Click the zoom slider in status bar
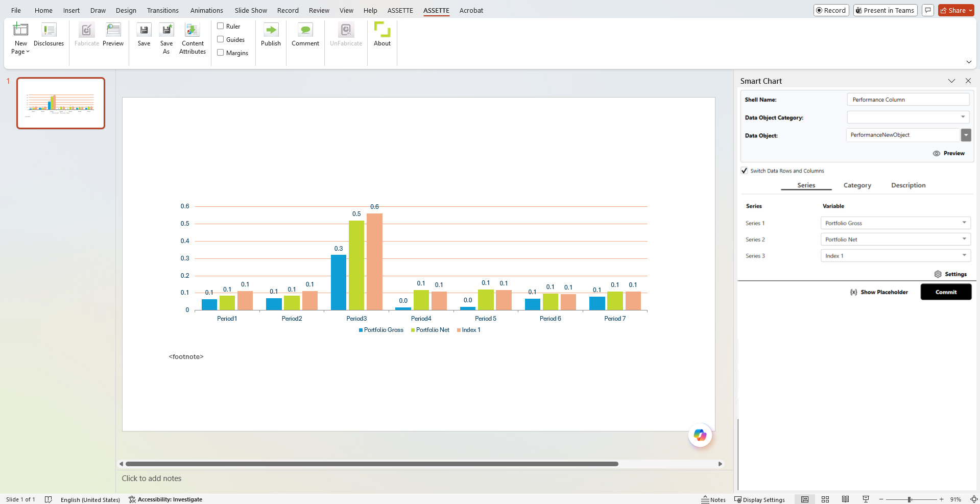 pos(910,499)
